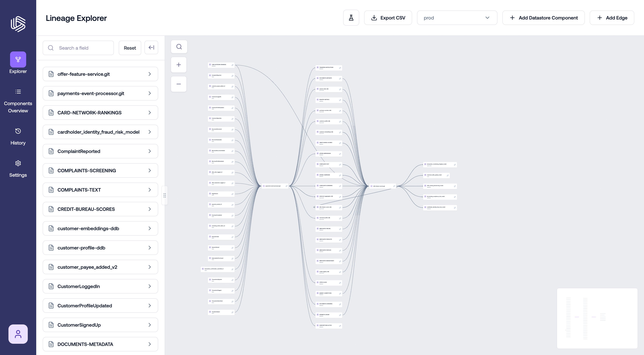
Task: Expand the TRANSFERS-INSTRUCTIONS graph node
Action: pos(340,68)
